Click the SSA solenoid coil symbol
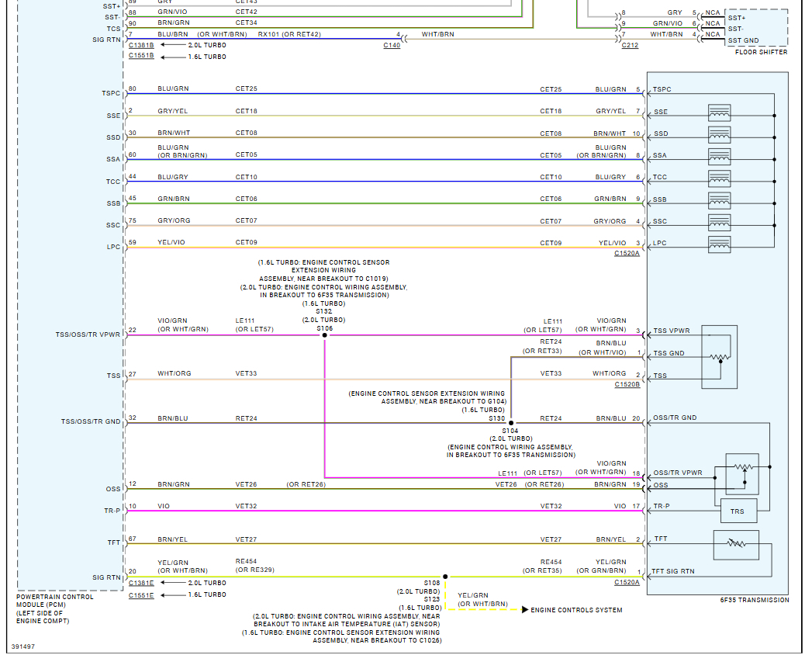The width and height of the screenshot is (812, 655). tap(719, 157)
